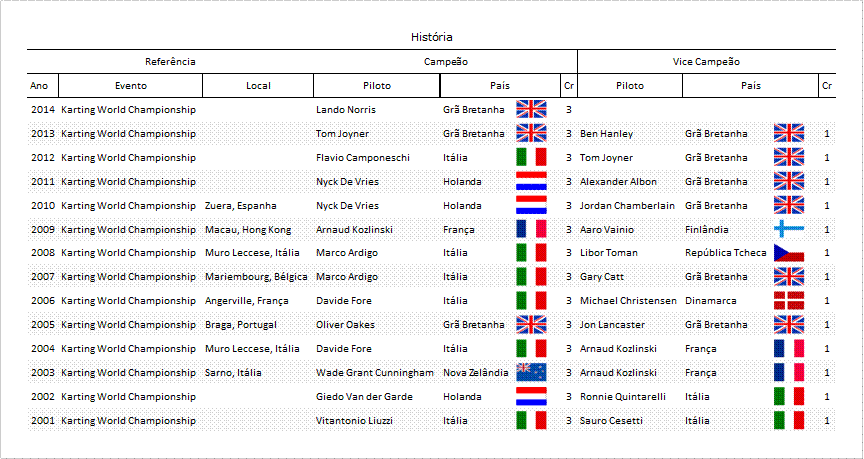
Task: Click Italian flag for Flavio Camponeschi
Action: coord(531,157)
